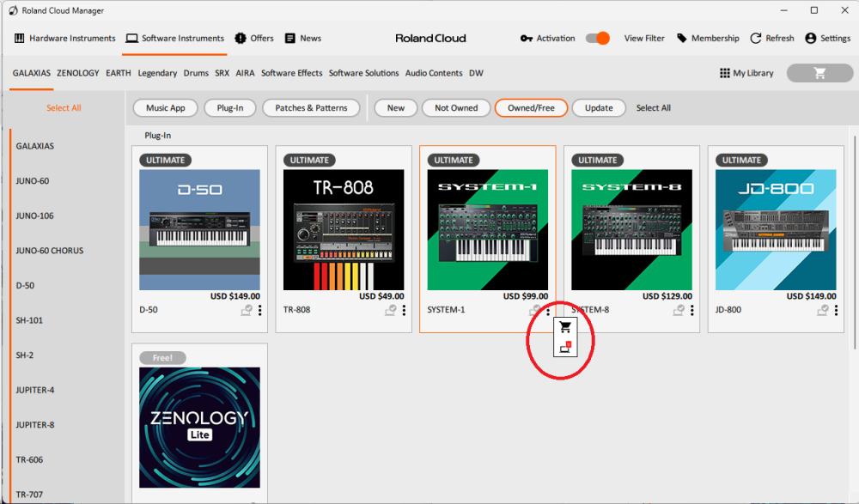Open account Settings
The width and height of the screenshot is (859, 504).
coord(828,39)
